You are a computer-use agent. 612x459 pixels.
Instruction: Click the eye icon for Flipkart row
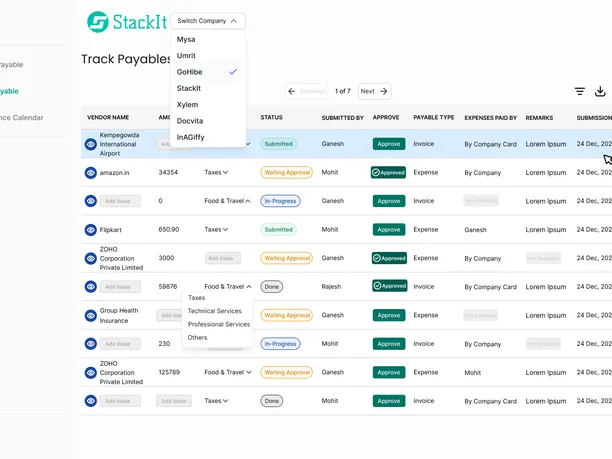pos(91,230)
